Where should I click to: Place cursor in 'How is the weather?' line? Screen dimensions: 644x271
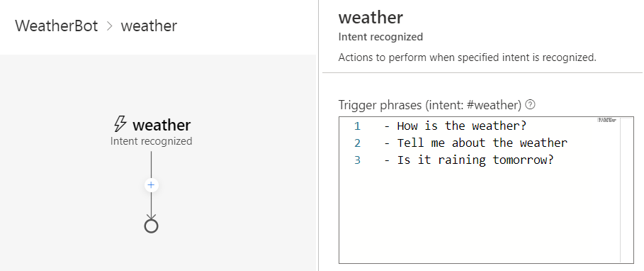[x=455, y=126]
